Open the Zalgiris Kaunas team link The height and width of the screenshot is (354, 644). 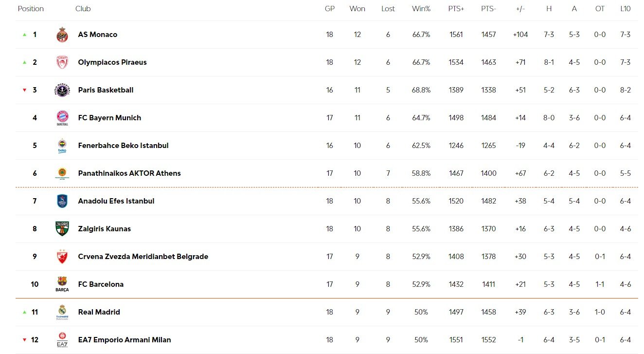coord(104,229)
